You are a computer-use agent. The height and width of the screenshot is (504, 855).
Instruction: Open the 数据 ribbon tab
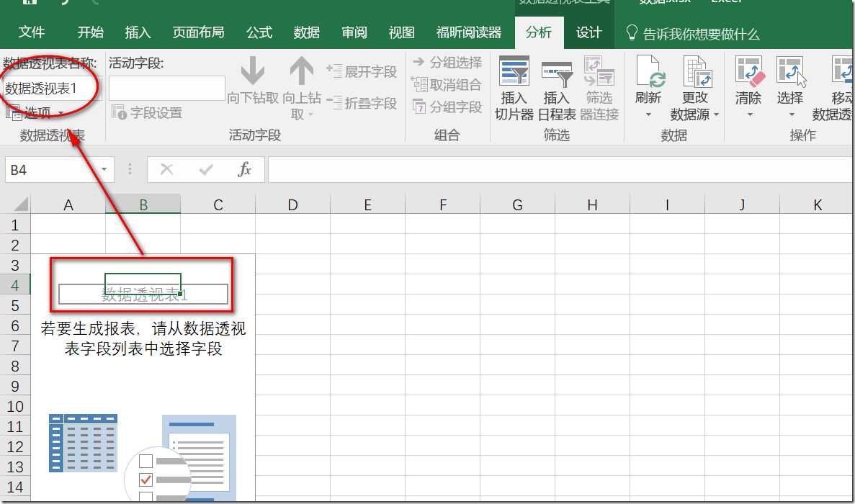point(306,32)
